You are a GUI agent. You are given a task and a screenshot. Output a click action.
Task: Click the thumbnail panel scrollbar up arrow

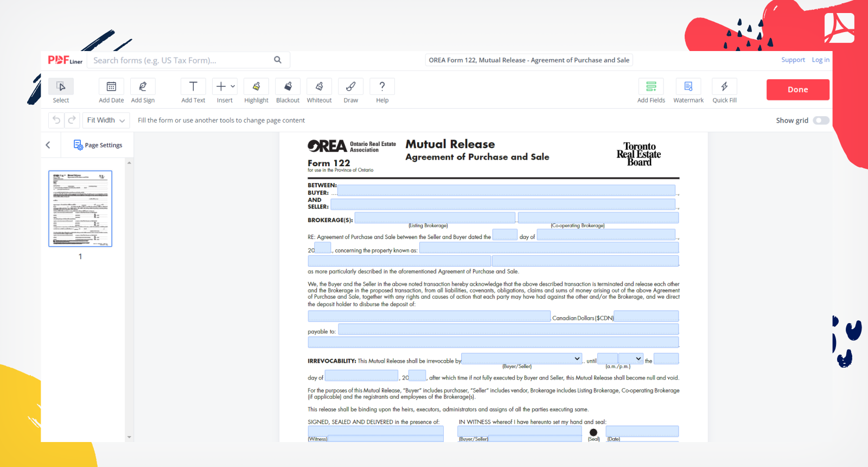129,163
